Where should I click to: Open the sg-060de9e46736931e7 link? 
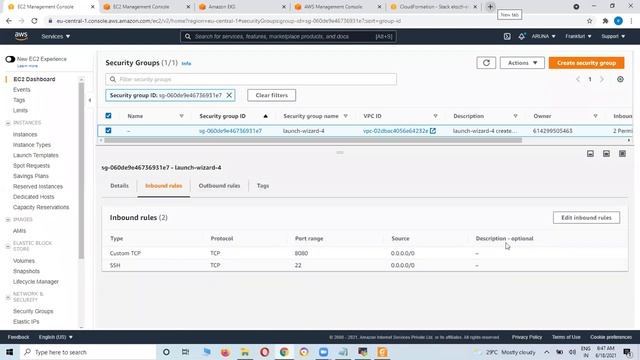[x=231, y=131]
